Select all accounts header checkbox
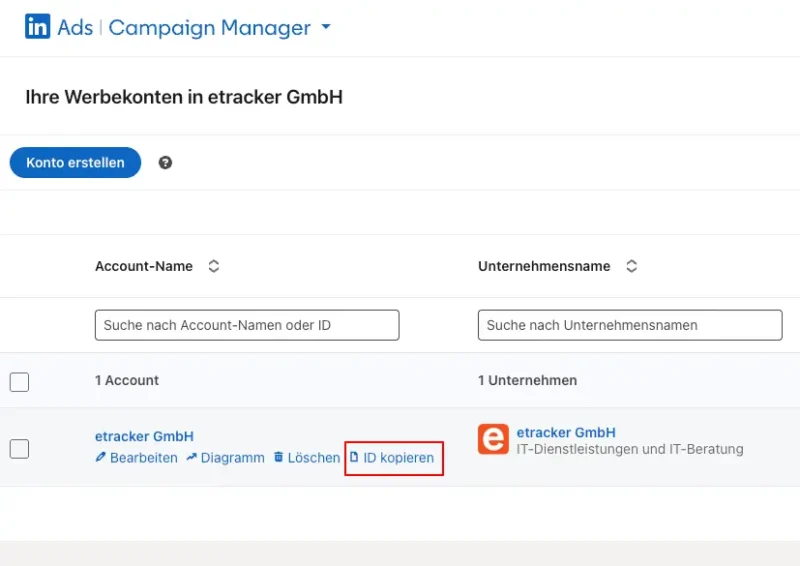This screenshot has height=566, width=800. pyautogui.click(x=20, y=381)
